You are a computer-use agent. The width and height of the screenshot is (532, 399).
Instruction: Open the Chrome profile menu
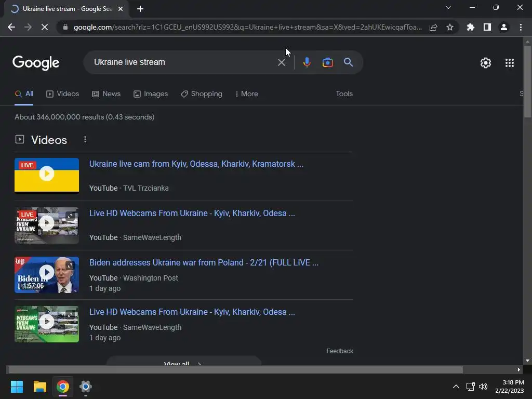(x=504, y=27)
